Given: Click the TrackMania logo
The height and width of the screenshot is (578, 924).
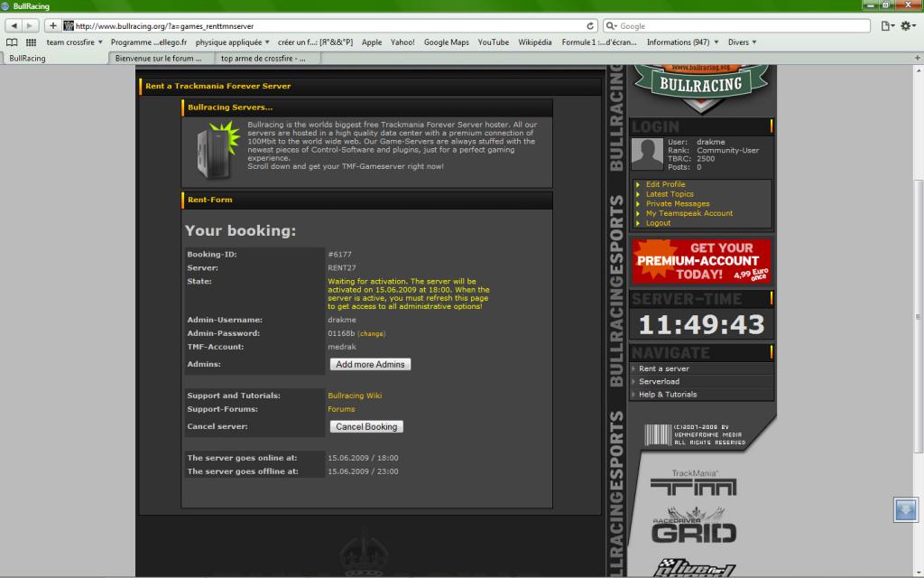Looking at the screenshot, I should click(x=694, y=483).
